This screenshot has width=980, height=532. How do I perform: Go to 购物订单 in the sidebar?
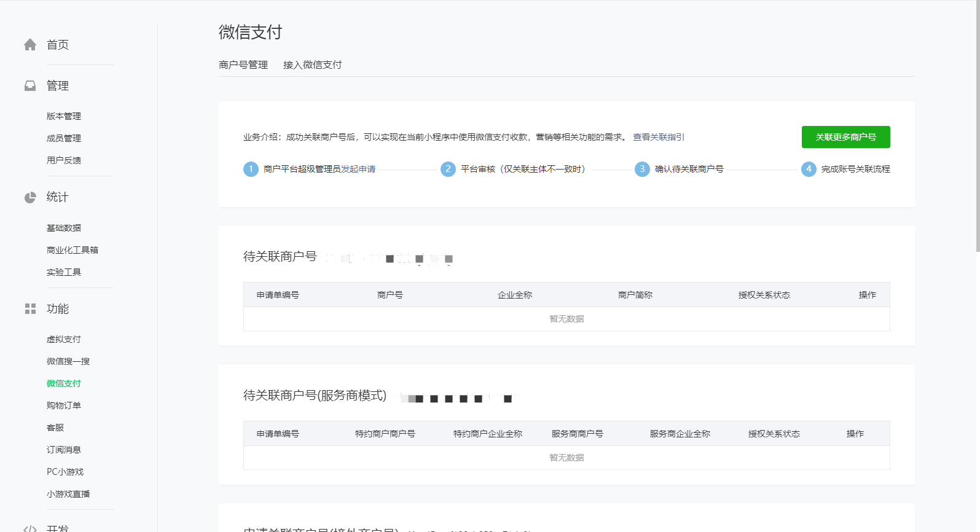tap(64, 405)
